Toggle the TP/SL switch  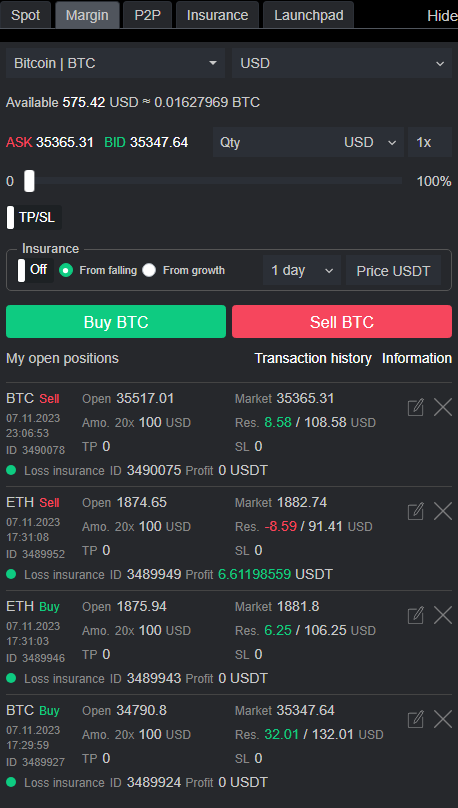pos(34,217)
